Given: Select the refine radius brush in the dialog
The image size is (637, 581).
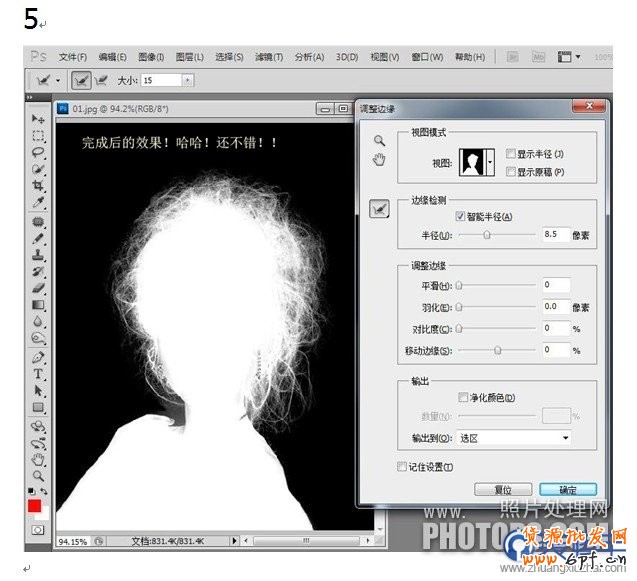Looking at the screenshot, I should (x=379, y=208).
